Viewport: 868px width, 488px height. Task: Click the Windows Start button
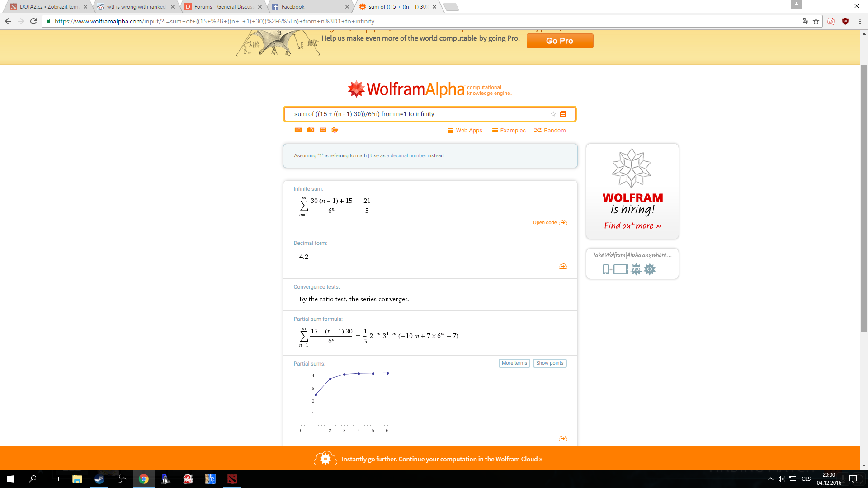click(11, 479)
